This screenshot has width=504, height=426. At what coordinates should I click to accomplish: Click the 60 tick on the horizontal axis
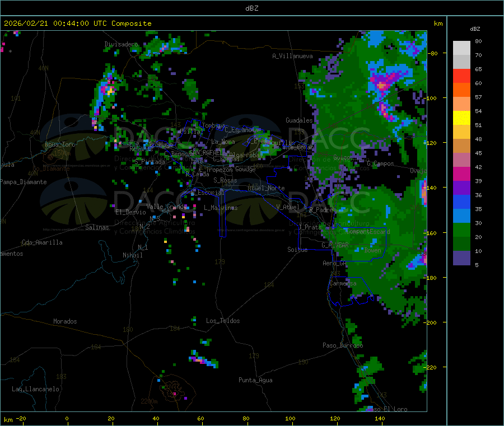tap(200, 418)
